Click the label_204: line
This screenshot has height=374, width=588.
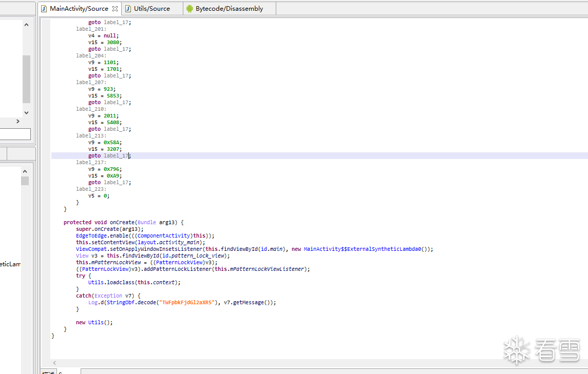[91, 55]
